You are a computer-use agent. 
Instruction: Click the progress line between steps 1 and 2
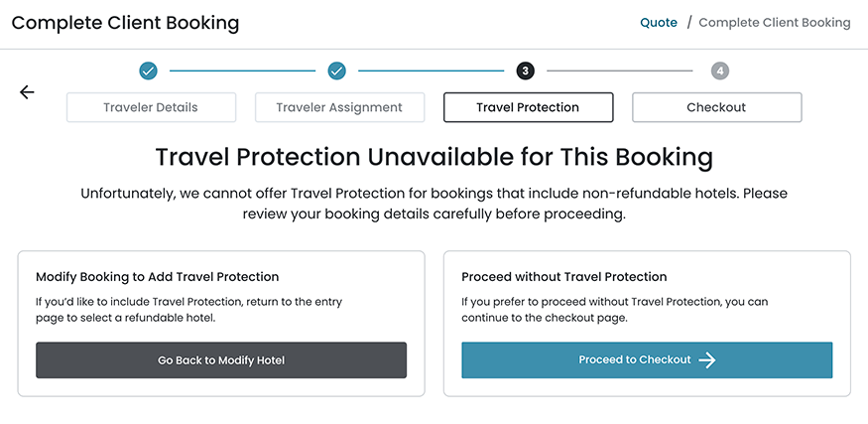pos(242,71)
